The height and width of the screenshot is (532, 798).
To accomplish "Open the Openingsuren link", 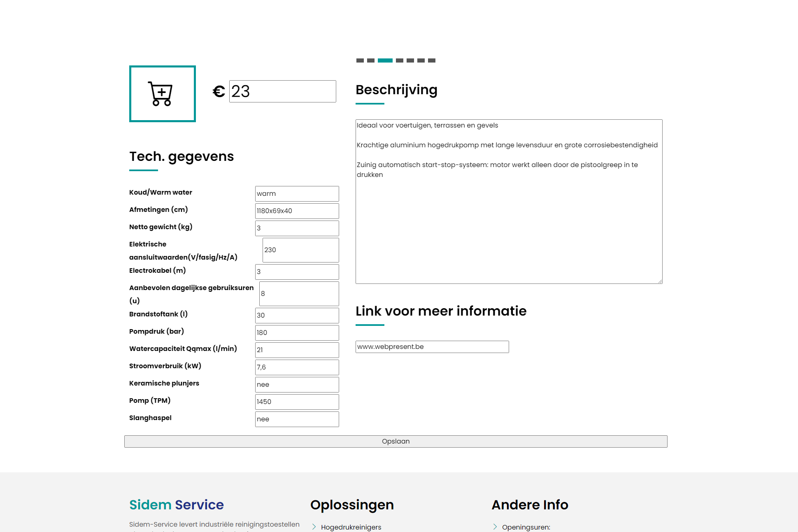I will pyautogui.click(x=526, y=527).
